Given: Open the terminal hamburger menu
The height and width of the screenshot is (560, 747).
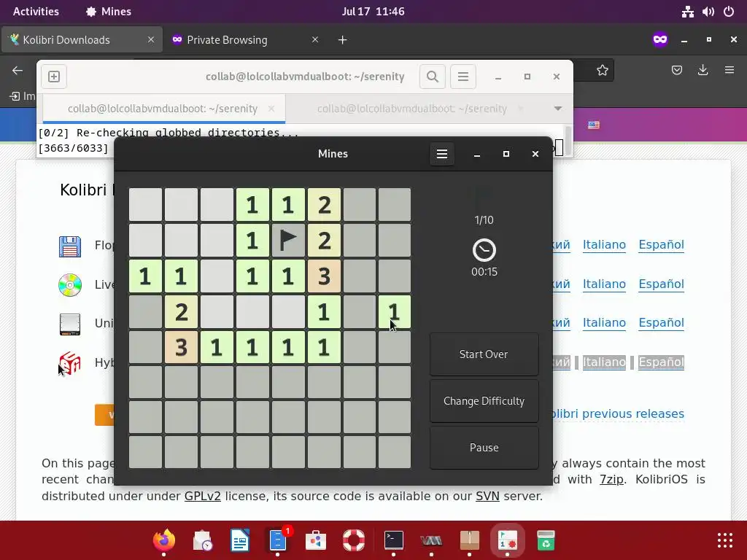Looking at the screenshot, I should coord(463,77).
